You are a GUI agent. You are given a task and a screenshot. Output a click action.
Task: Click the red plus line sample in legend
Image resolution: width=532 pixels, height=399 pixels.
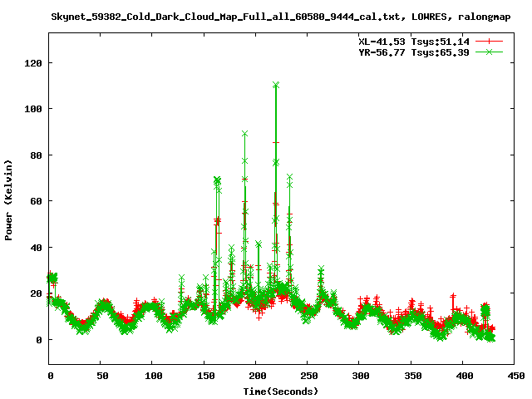489,42
